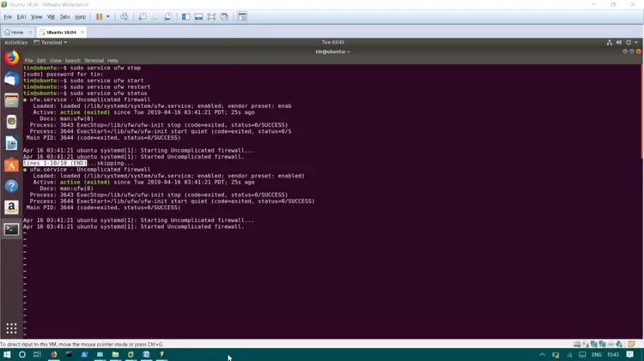This screenshot has height=361, width=644.
Task: Open the snapshot manager toolbar icon
Action: [168, 17]
